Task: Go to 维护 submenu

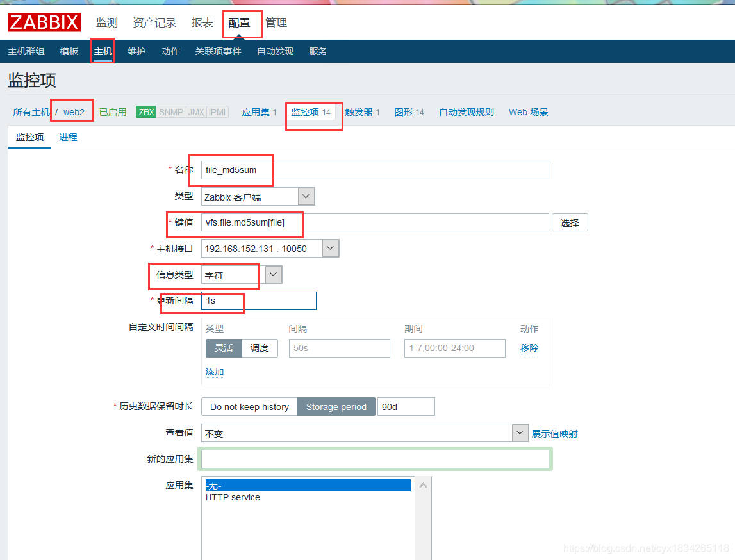Action: [x=136, y=51]
